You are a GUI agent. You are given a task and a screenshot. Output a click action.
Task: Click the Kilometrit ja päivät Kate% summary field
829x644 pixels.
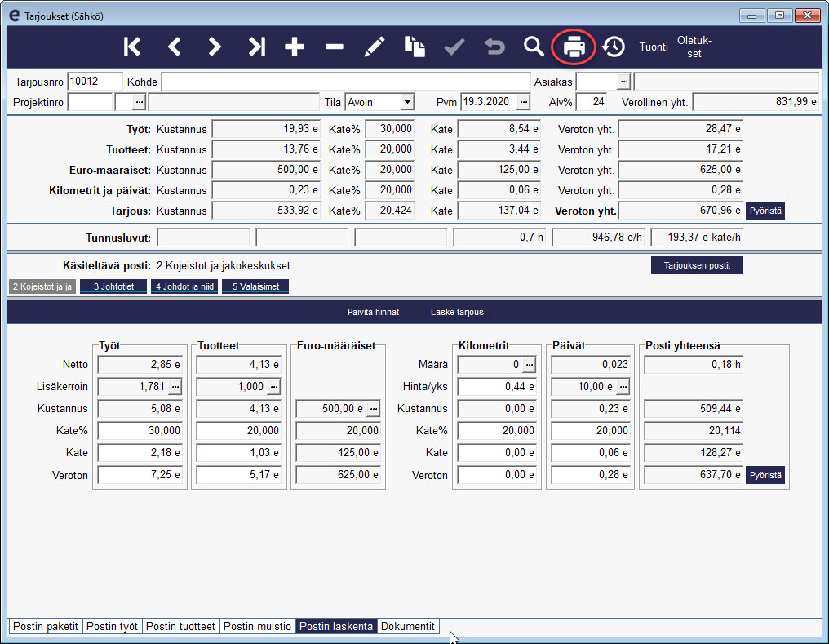[x=390, y=190]
